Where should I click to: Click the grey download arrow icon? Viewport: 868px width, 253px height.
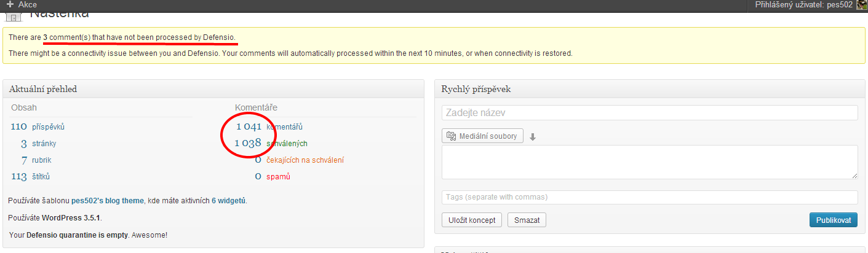pyautogui.click(x=533, y=137)
